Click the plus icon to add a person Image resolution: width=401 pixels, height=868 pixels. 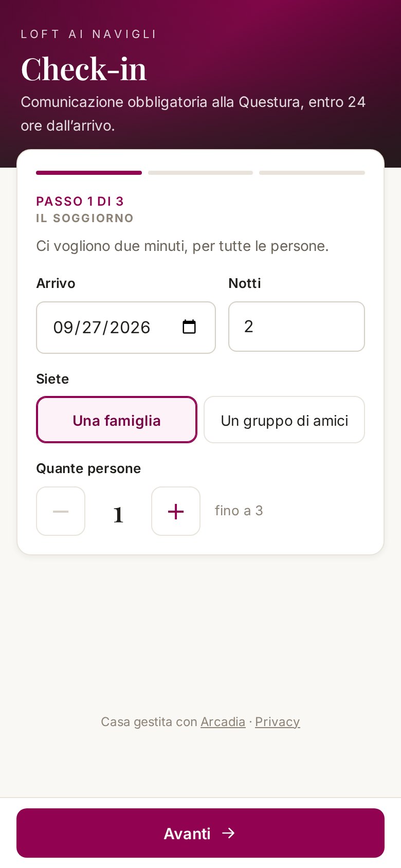[176, 511]
